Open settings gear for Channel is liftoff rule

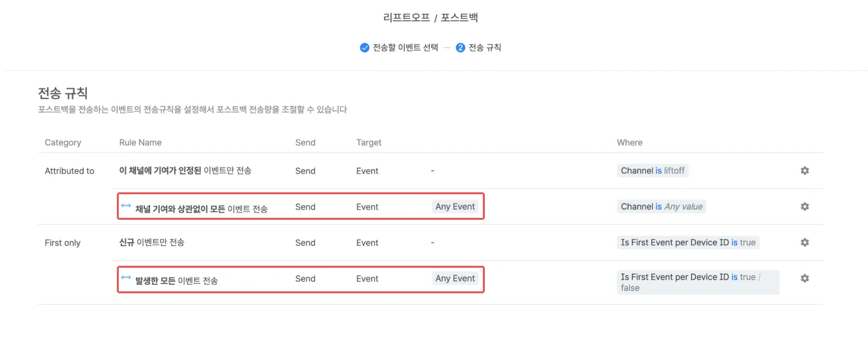(804, 171)
